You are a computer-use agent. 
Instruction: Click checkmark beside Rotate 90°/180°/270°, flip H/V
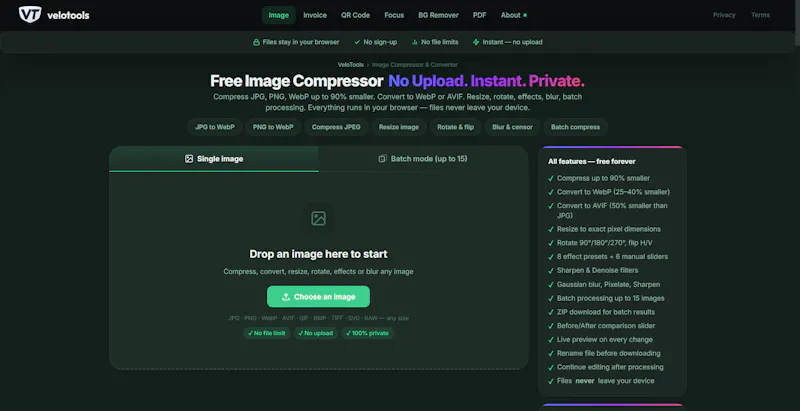tap(551, 243)
